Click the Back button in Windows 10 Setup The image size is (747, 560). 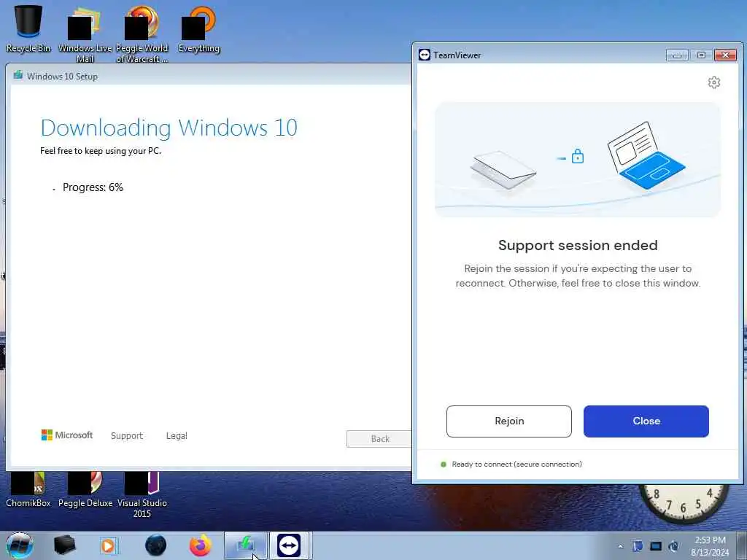[x=379, y=438]
